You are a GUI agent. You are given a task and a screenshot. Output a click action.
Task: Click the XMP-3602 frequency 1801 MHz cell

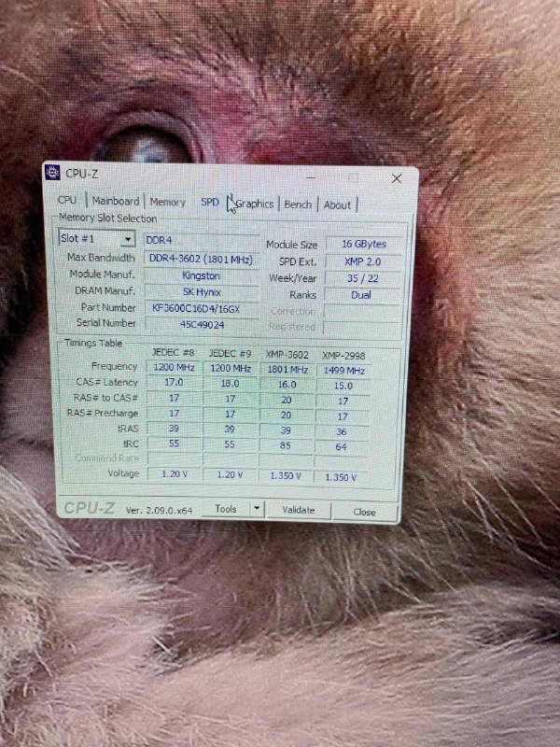point(287,370)
